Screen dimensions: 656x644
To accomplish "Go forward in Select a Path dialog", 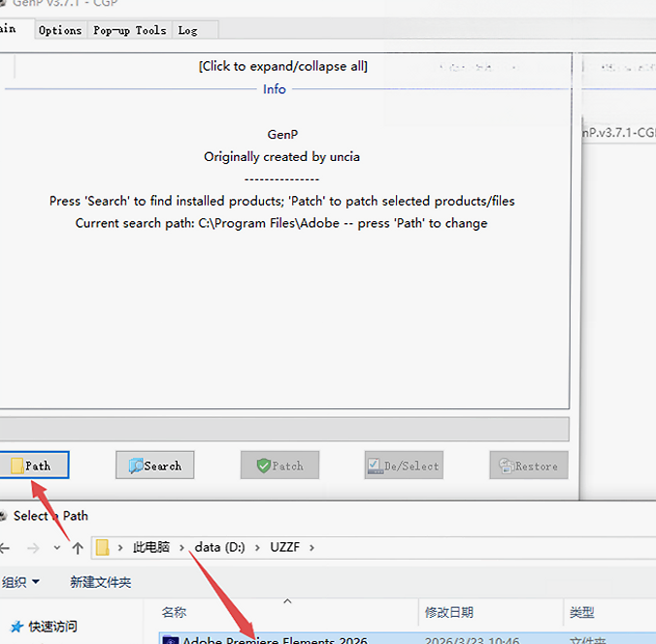I will pyautogui.click(x=33, y=547).
